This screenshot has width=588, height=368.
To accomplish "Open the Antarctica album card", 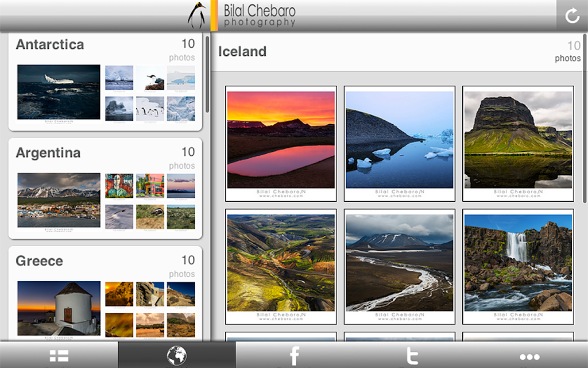I will point(106,82).
